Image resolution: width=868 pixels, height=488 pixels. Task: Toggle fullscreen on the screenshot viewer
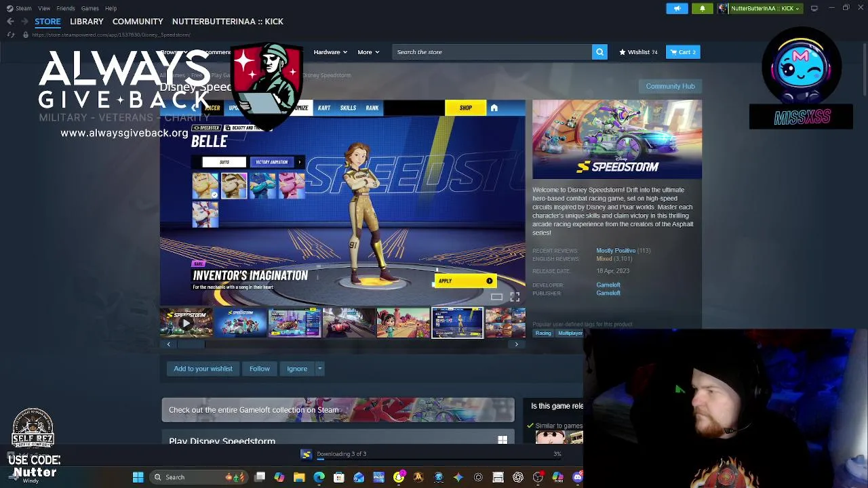pos(515,297)
